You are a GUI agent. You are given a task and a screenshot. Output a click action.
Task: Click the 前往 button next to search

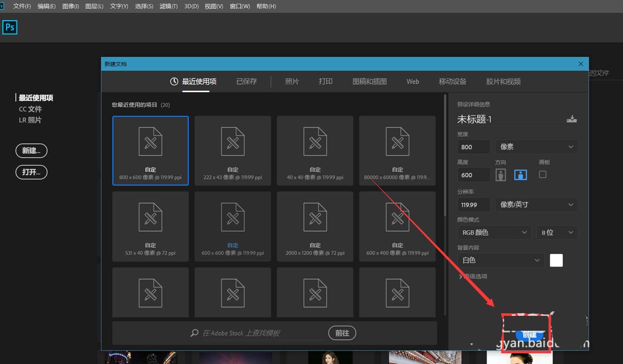coord(342,333)
